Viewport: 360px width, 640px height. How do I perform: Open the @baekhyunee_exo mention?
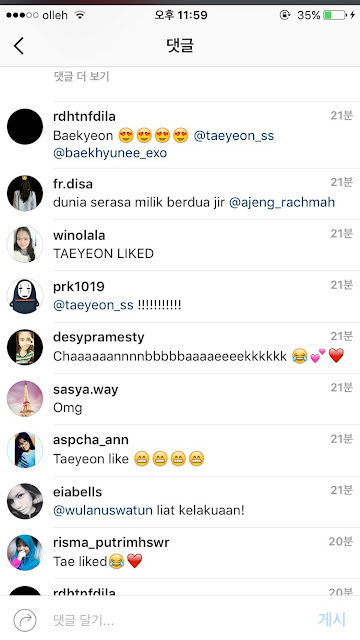[x=110, y=153]
